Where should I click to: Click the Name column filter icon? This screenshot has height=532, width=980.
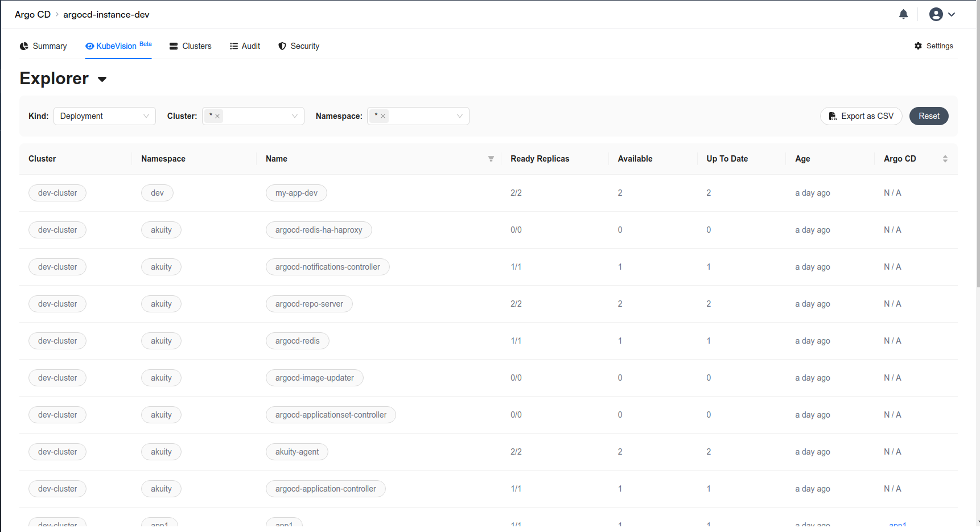point(491,159)
